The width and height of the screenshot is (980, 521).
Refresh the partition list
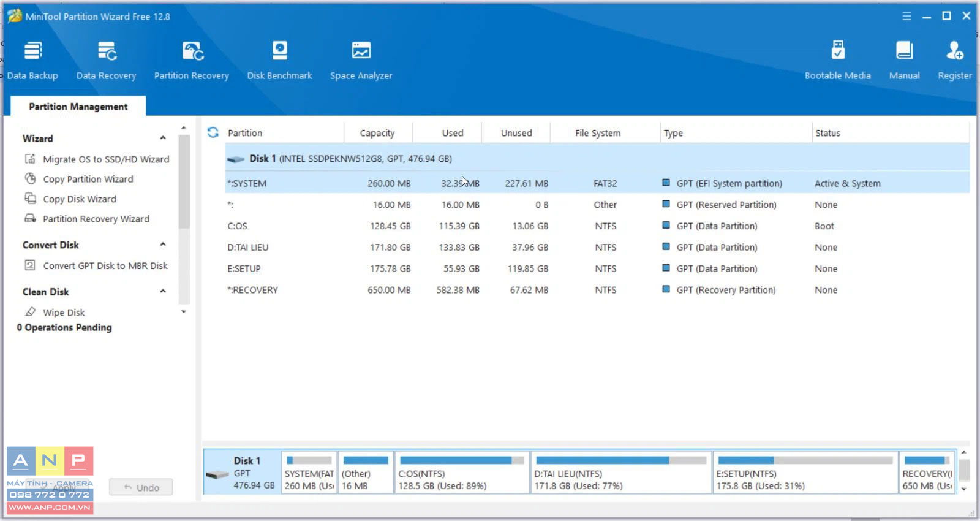[x=213, y=132]
